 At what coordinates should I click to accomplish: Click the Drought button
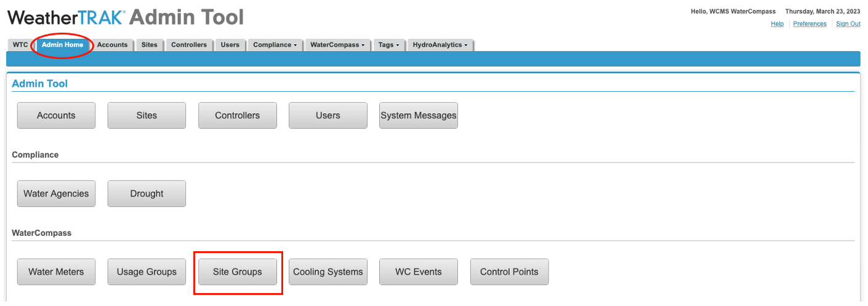tap(147, 193)
